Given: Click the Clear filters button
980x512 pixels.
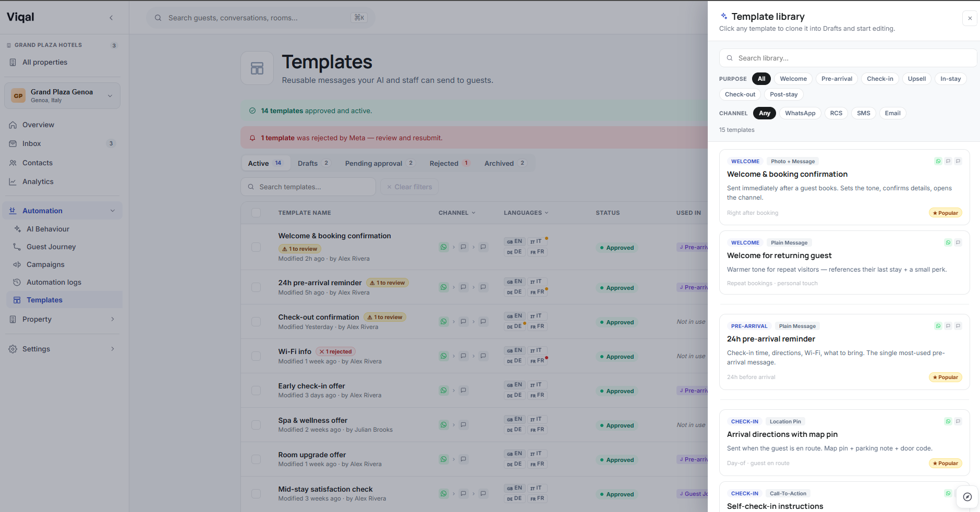Looking at the screenshot, I should tap(409, 187).
